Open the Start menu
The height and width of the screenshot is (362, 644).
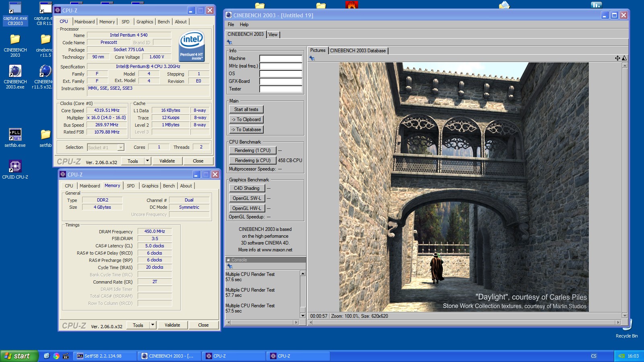click(x=19, y=356)
